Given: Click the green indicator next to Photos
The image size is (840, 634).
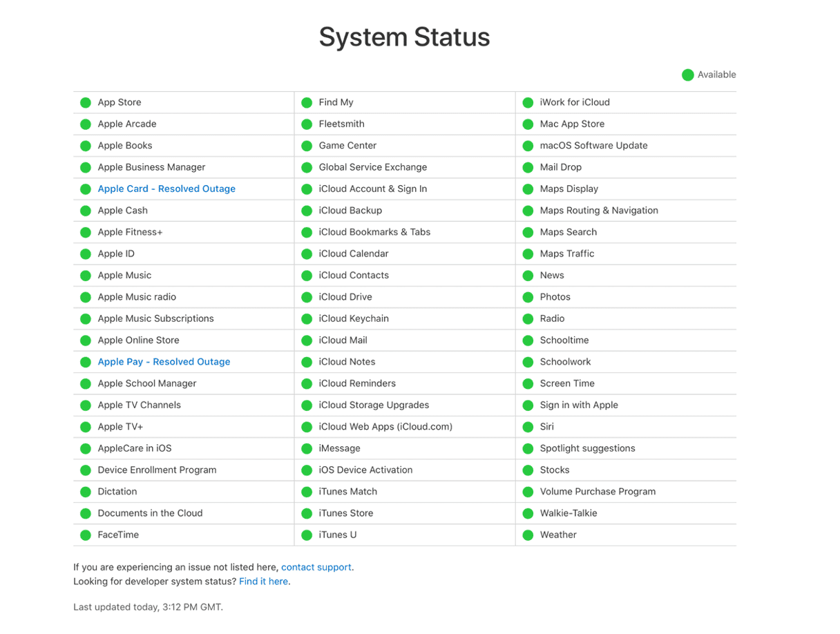Looking at the screenshot, I should pos(528,298).
